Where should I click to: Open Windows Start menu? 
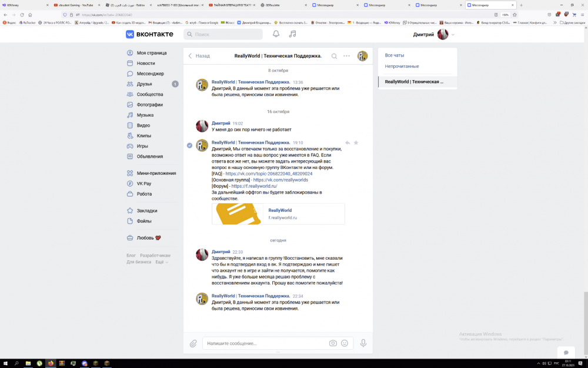pyautogui.click(x=5, y=363)
